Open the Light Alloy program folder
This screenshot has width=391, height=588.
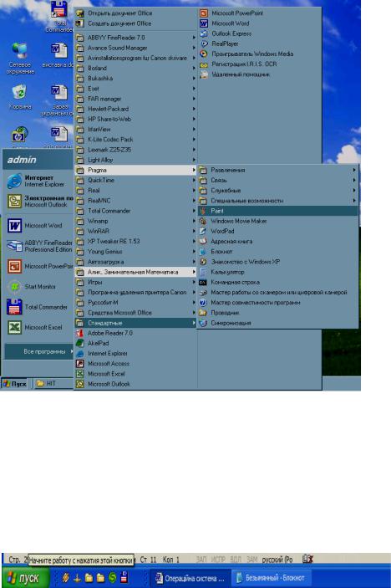coord(135,160)
